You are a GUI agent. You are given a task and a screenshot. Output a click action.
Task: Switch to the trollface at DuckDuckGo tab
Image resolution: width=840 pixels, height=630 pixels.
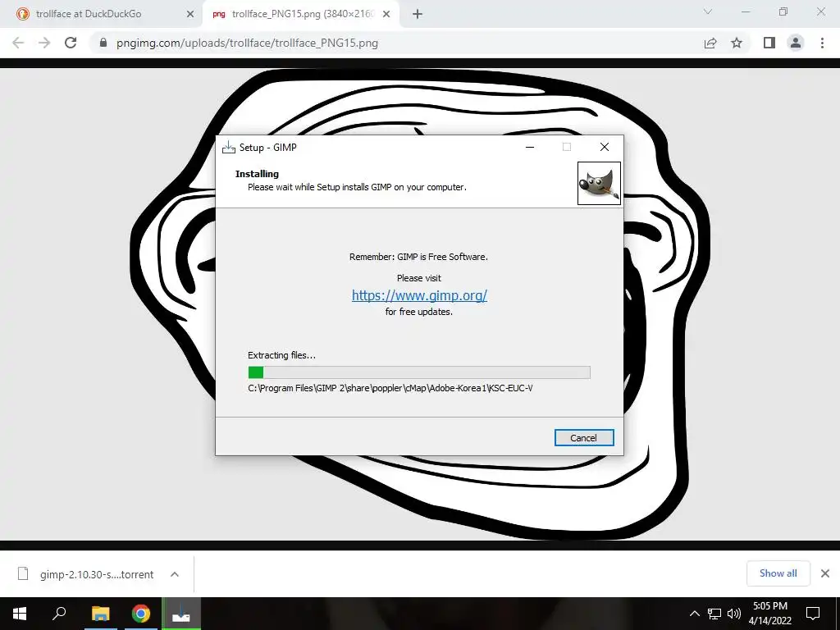point(106,14)
